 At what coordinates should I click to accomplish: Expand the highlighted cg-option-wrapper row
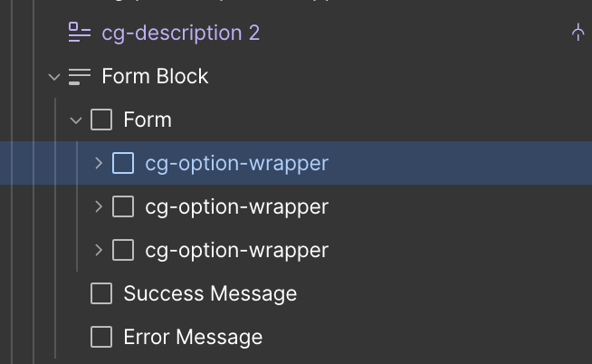click(99, 163)
